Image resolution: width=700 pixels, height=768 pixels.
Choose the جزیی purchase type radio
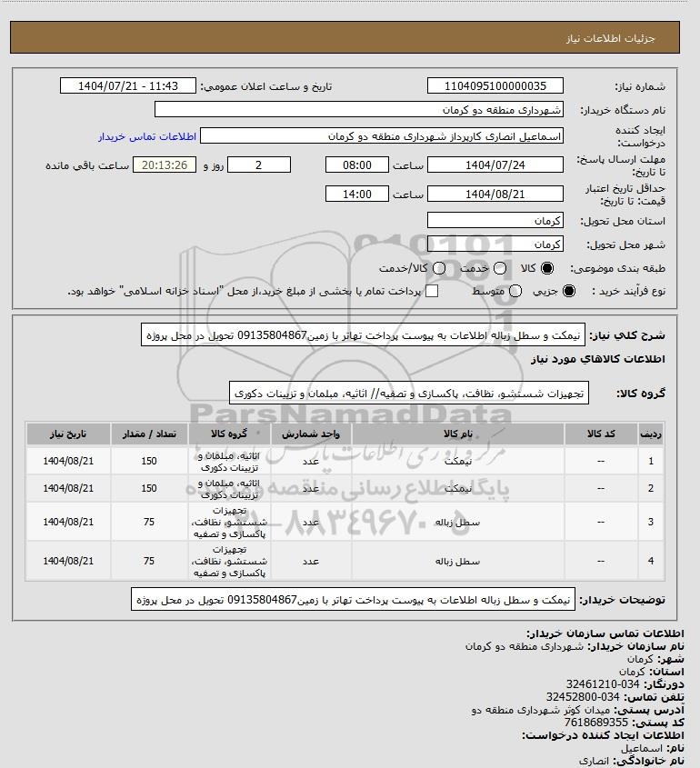pos(569,291)
